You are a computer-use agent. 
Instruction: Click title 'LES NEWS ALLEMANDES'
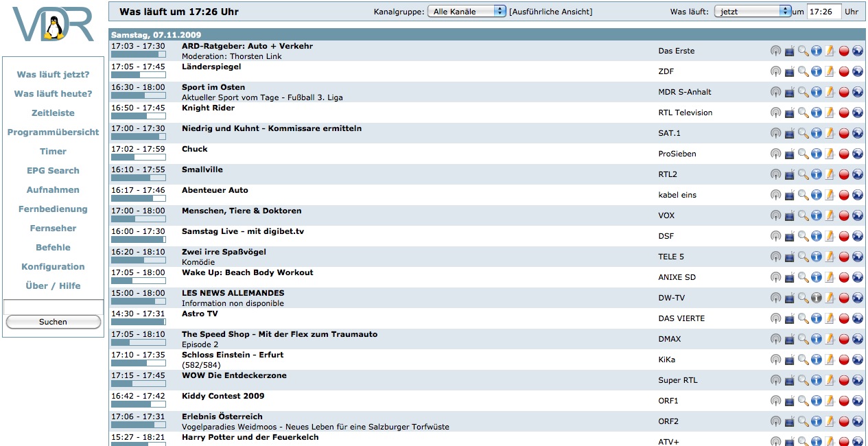[x=233, y=293]
